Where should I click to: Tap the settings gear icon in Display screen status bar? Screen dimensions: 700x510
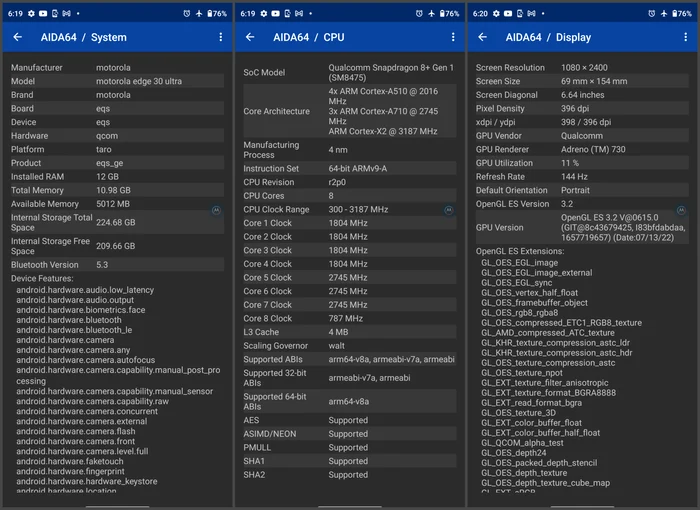[496, 13]
